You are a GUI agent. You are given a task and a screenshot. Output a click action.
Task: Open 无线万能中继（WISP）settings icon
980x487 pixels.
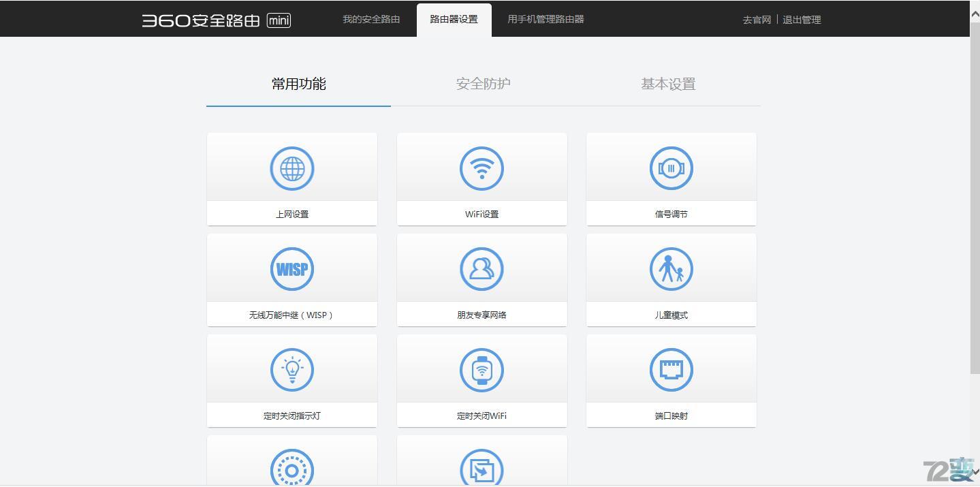tap(291, 268)
